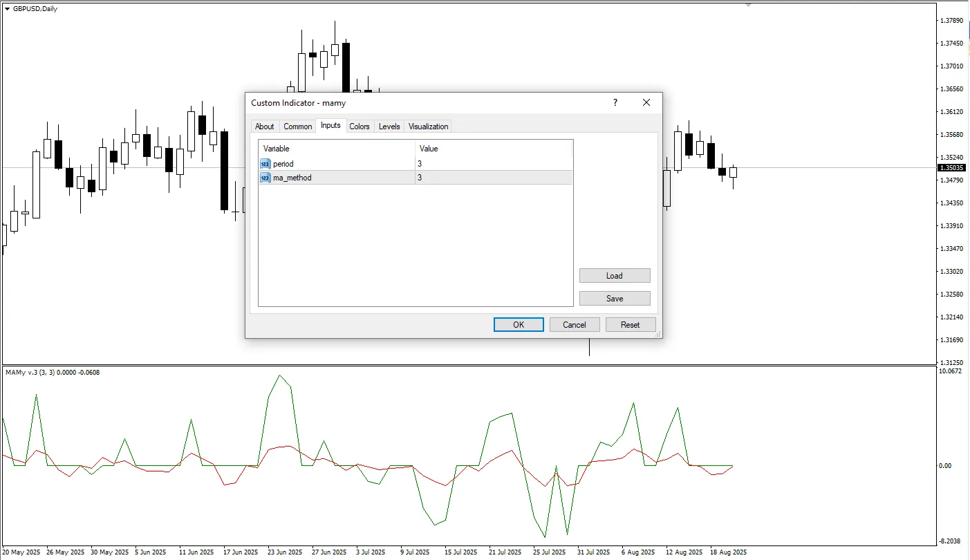
Task: Click Cancel to dismiss the dialog
Action: point(574,325)
